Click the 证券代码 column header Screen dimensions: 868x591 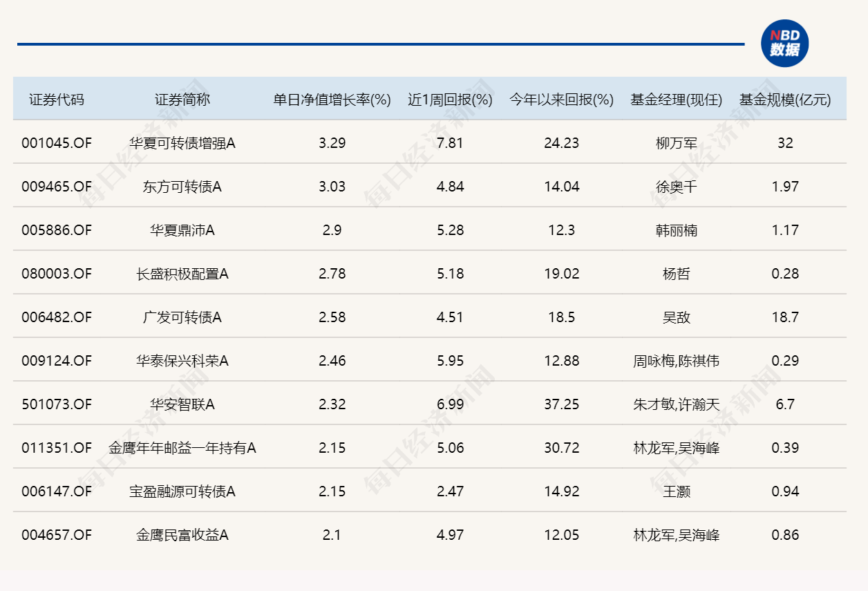pyautogui.click(x=57, y=100)
